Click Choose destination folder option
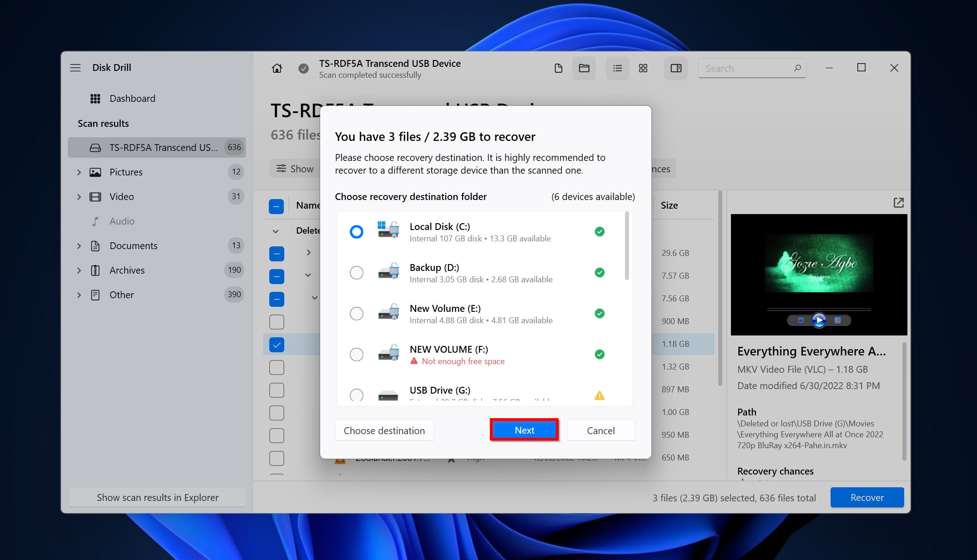The image size is (977, 560). coord(384,430)
